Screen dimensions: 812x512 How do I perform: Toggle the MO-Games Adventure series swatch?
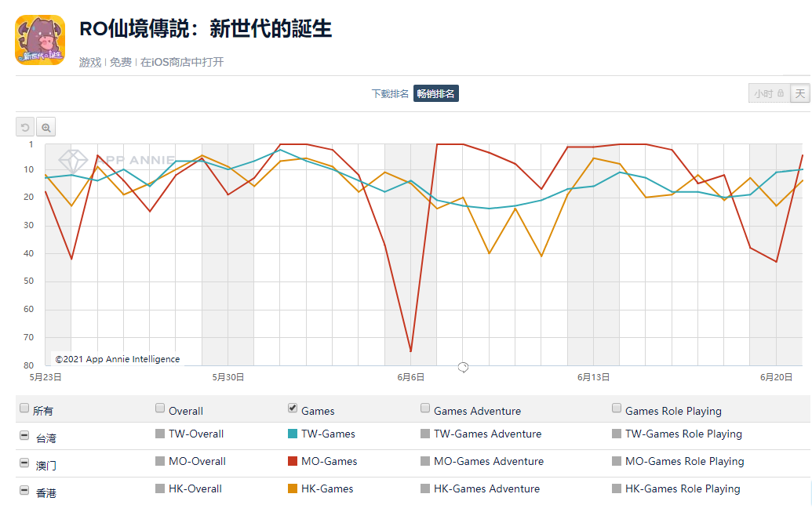425,461
